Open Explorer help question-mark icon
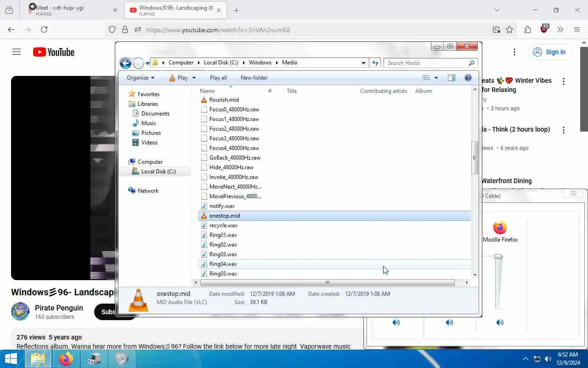This screenshot has width=588, height=368. coord(468,78)
